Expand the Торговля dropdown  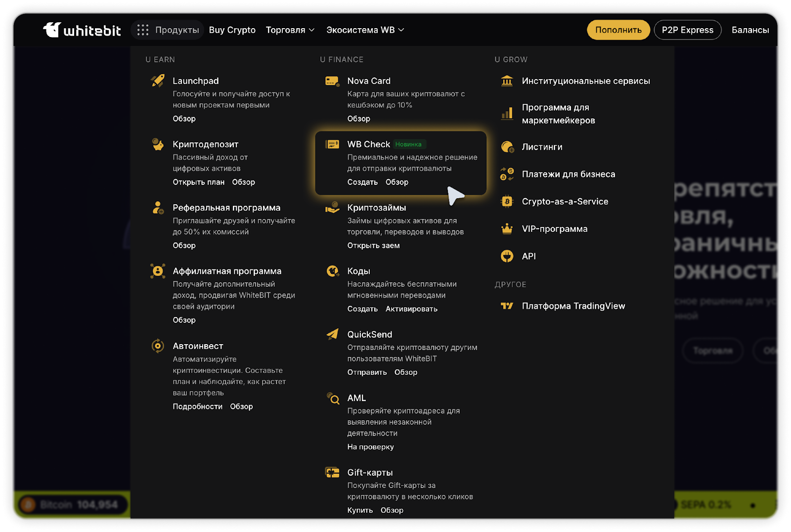coord(290,30)
